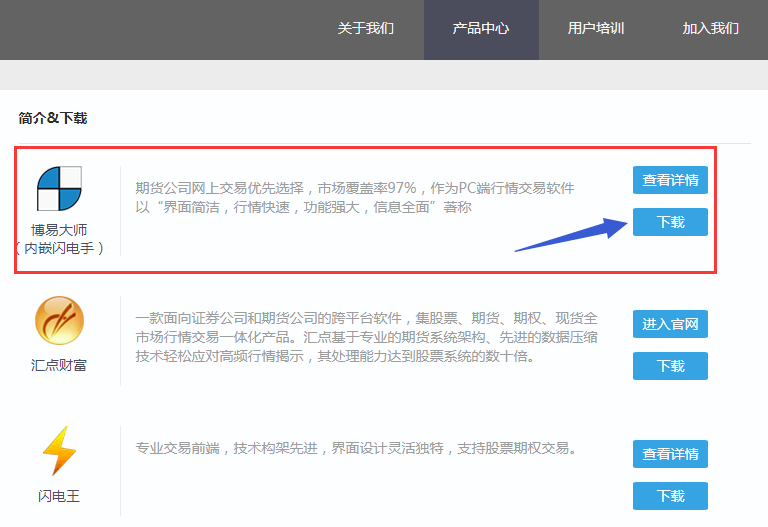Go to 用户培训 in the top navigation
This screenshot has width=768, height=527.
[596, 28]
